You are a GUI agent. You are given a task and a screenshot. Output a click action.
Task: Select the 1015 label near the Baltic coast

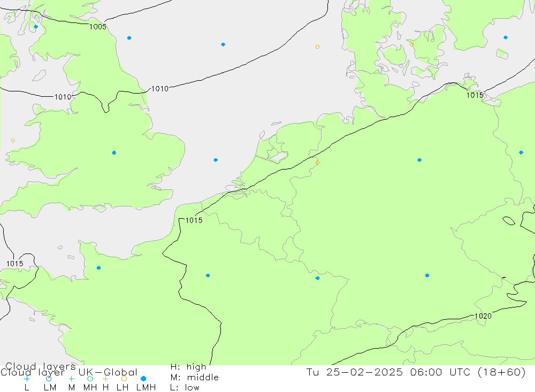pyautogui.click(x=475, y=95)
